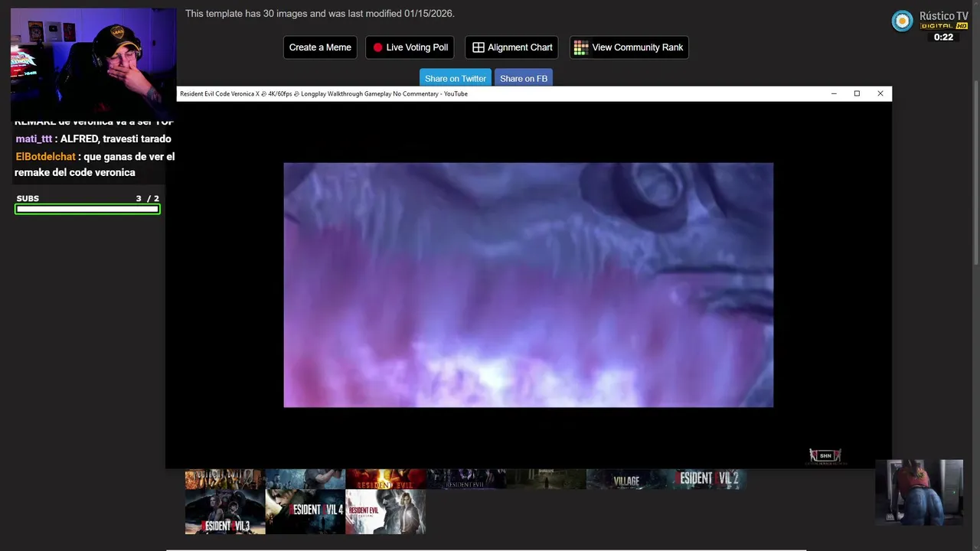Click the streamer webcam overlay

point(93,63)
